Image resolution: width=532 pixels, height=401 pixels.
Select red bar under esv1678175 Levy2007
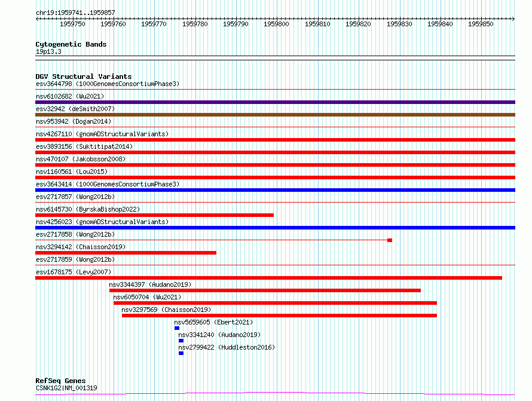[x=269, y=278]
